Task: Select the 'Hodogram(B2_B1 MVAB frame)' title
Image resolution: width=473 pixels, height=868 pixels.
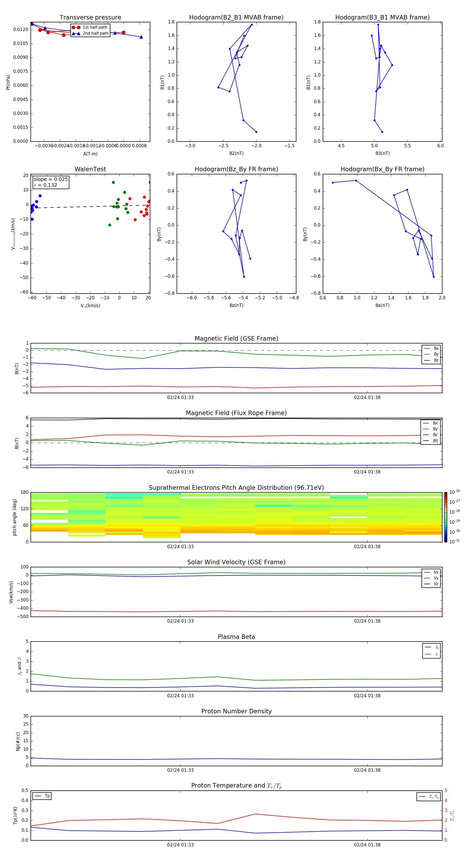Action: point(236,18)
